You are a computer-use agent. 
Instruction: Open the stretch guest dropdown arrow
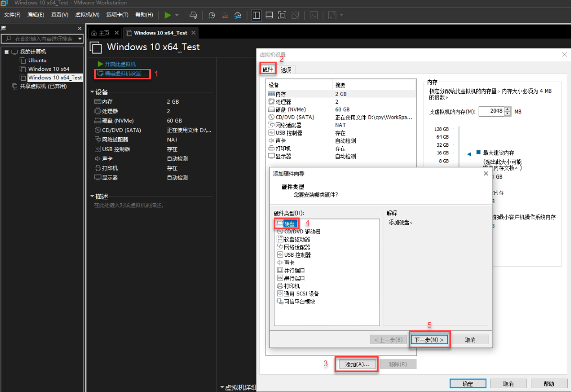(x=341, y=15)
